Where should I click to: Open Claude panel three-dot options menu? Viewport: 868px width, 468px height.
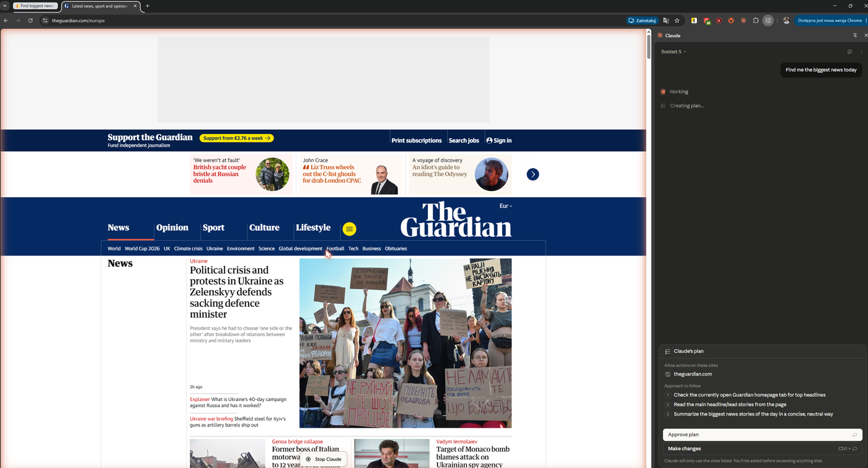pos(861,51)
